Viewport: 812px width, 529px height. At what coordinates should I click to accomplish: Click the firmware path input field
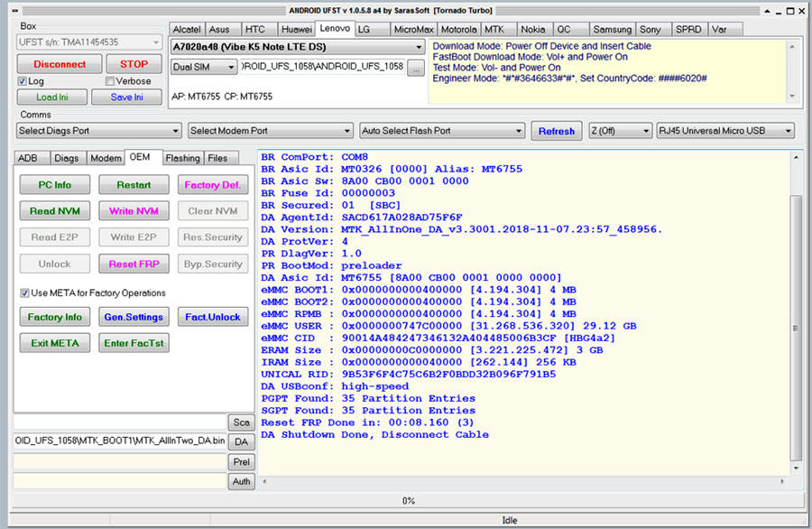tap(322, 67)
